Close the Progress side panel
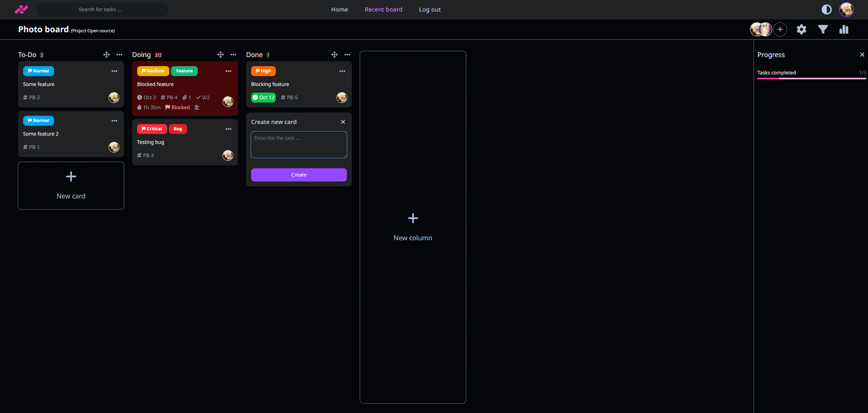The image size is (868, 413). coord(862,54)
